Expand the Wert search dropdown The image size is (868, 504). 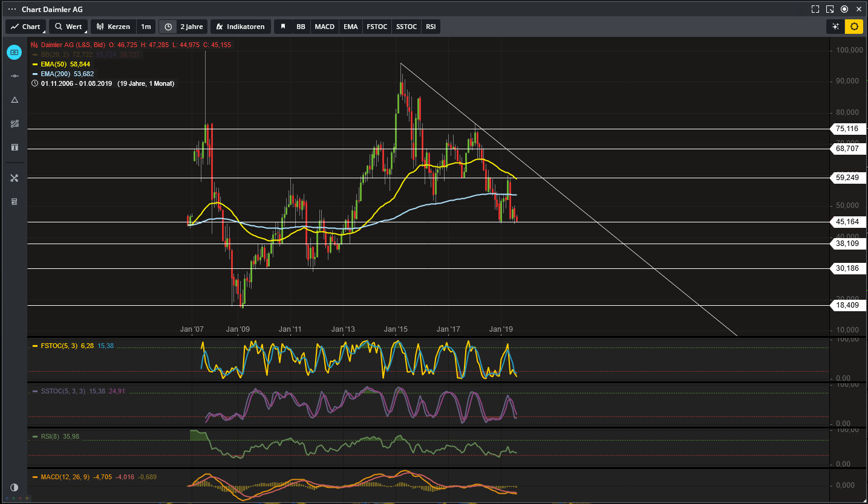click(x=68, y=27)
